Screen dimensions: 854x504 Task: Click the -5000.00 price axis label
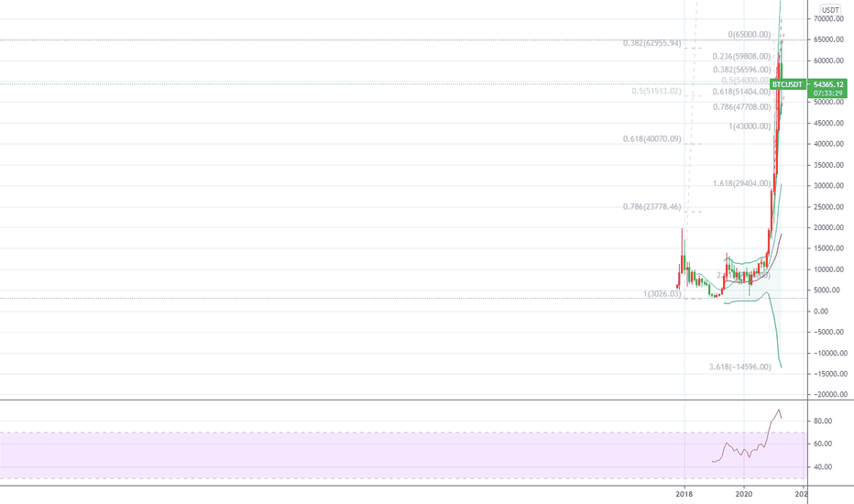[x=830, y=332]
